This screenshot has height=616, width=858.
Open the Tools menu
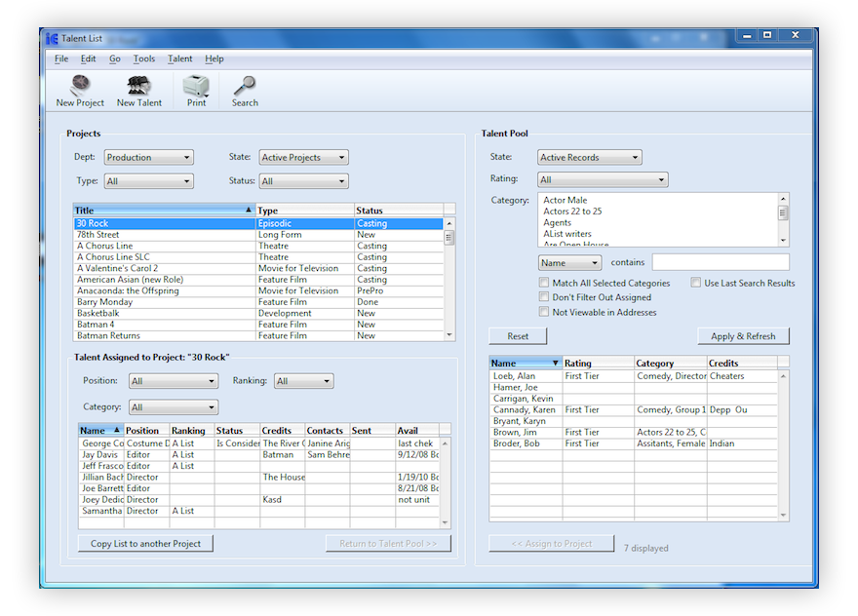pos(144,58)
